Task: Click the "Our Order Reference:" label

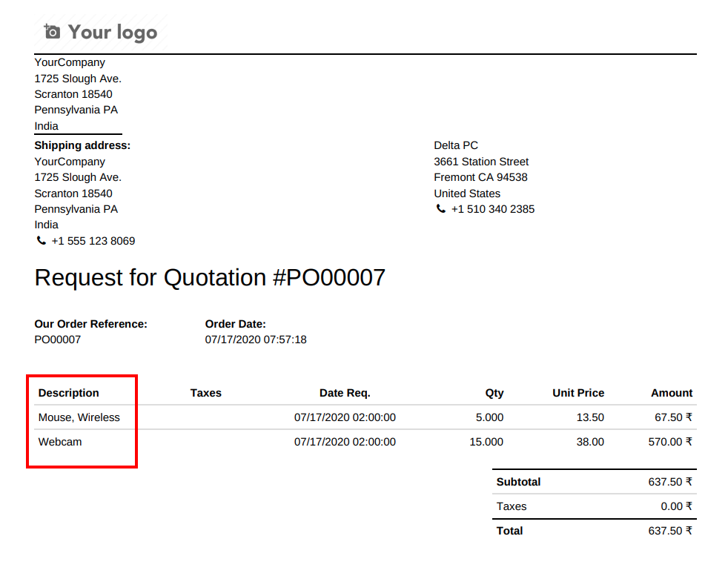Action: pos(90,324)
